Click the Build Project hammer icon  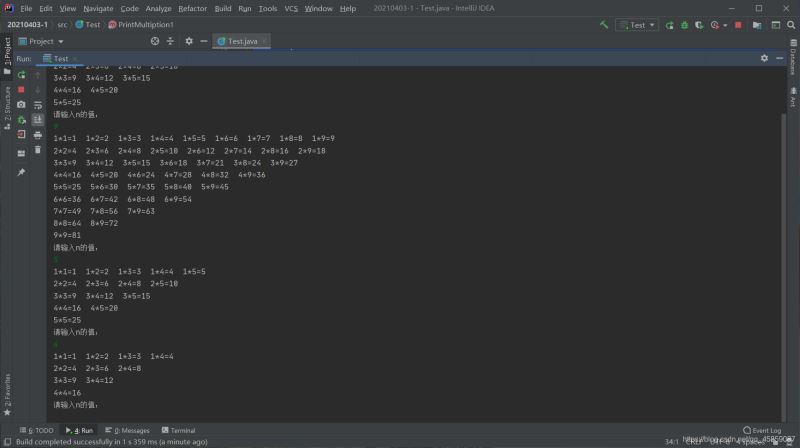(x=604, y=24)
